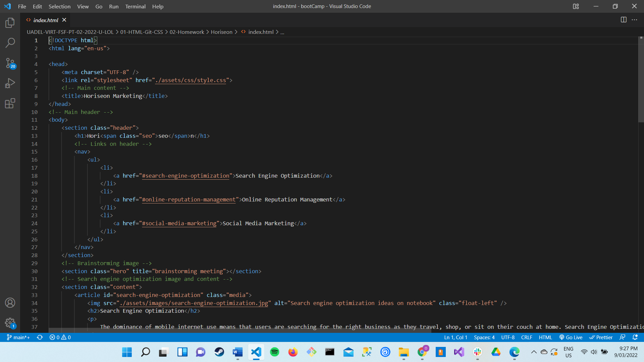Open the Explorer view in the activity bar
Image resolution: width=644 pixels, height=362 pixels.
(x=10, y=23)
